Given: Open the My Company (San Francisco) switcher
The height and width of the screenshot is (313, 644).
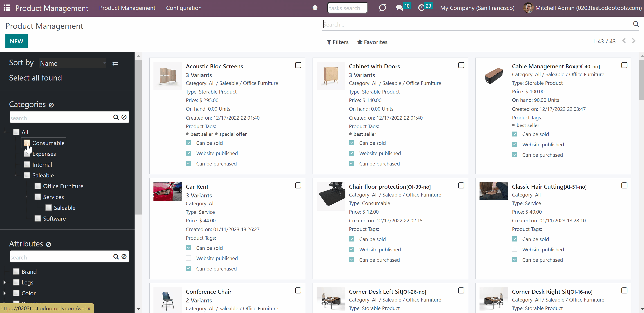Looking at the screenshot, I should pyautogui.click(x=477, y=8).
